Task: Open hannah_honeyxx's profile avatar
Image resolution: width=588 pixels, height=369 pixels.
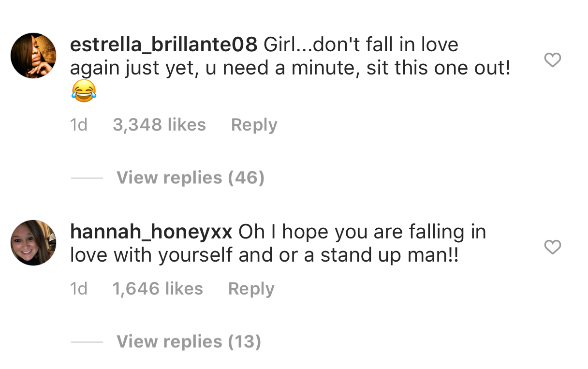Action: tap(33, 243)
